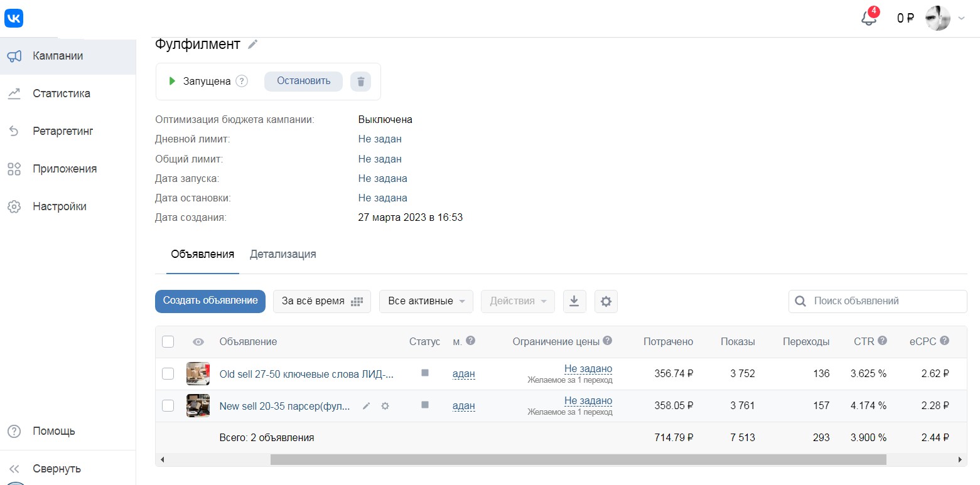Screen dimensions: 980x485
Task: Check the Old sell 27-50 row checkbox
Action: (168, 374)
